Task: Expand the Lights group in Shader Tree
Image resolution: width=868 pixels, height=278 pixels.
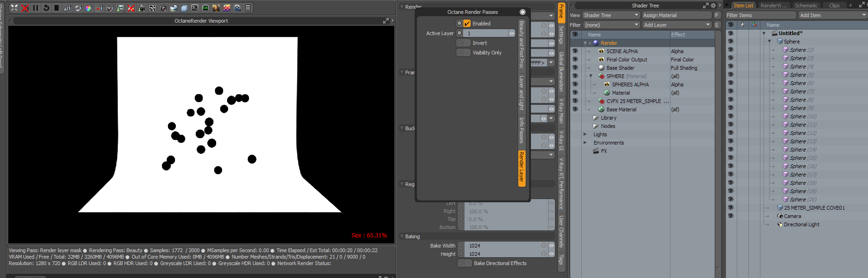Action: click(x=585, y=134)
